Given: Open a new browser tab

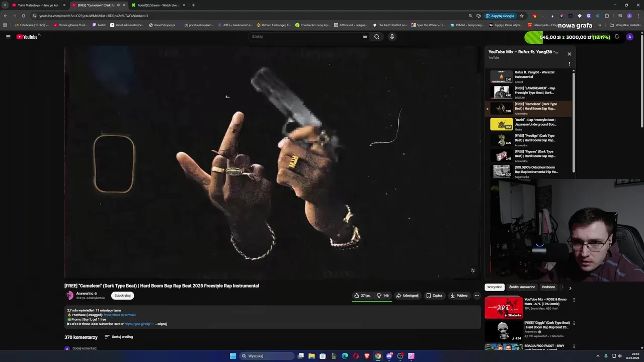Looking at the screenshot, I should click(x=193, y=5).
